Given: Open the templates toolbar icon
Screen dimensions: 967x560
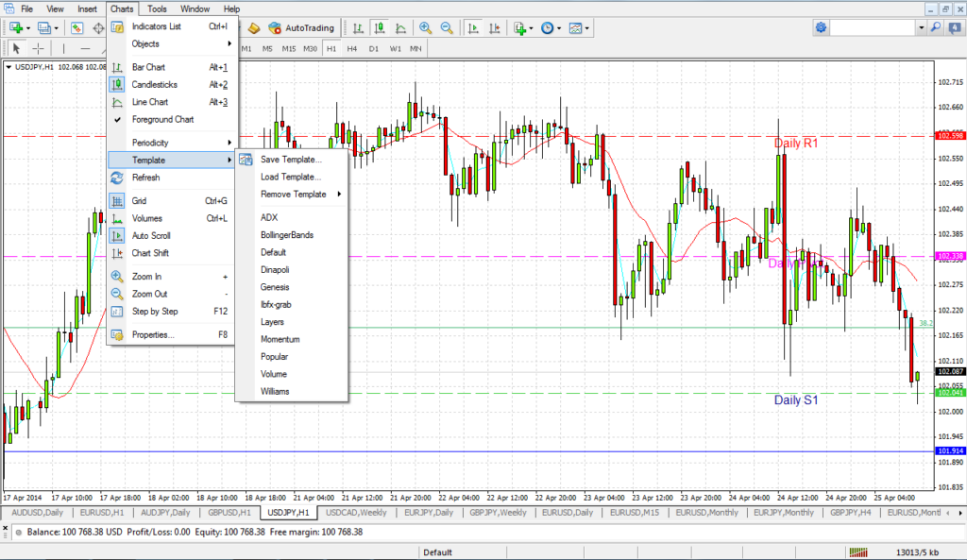Looking at the screenshot, I should coord(575,28).
